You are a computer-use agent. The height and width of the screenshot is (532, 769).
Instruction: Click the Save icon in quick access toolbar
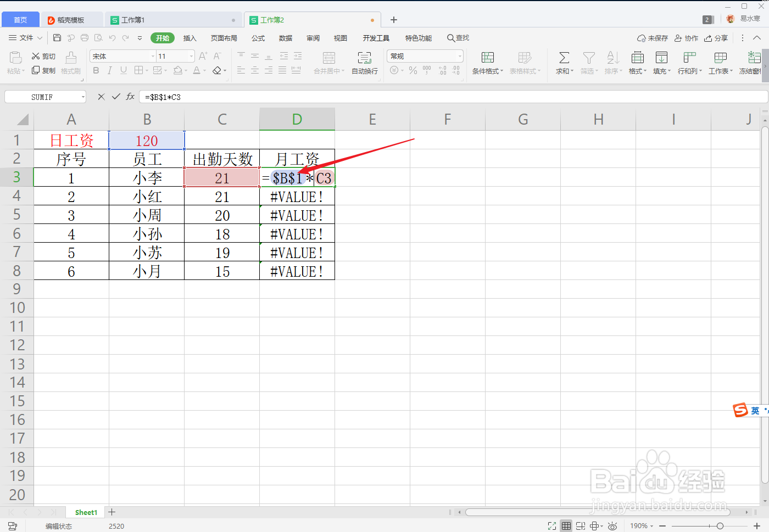pos(57,38)
